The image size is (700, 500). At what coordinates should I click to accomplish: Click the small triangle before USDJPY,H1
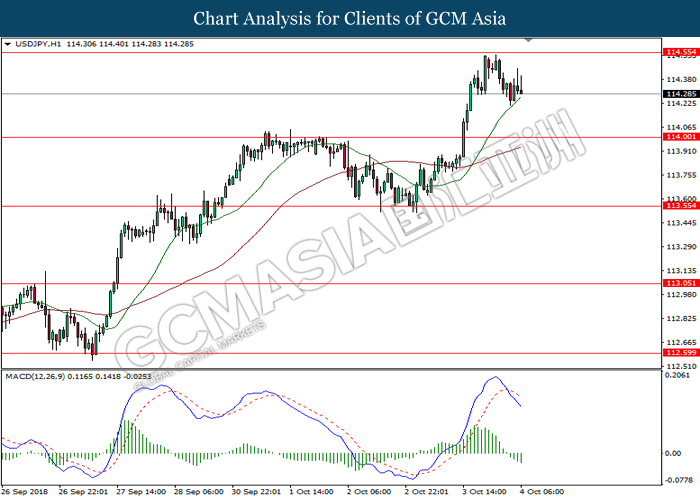coord(8,44)
